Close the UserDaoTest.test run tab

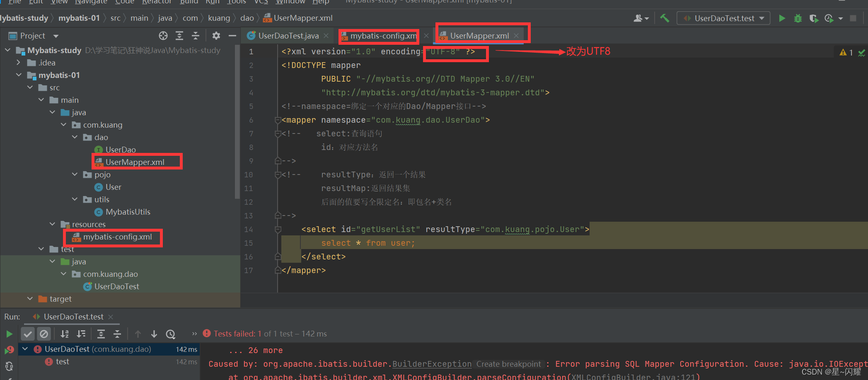111,317
